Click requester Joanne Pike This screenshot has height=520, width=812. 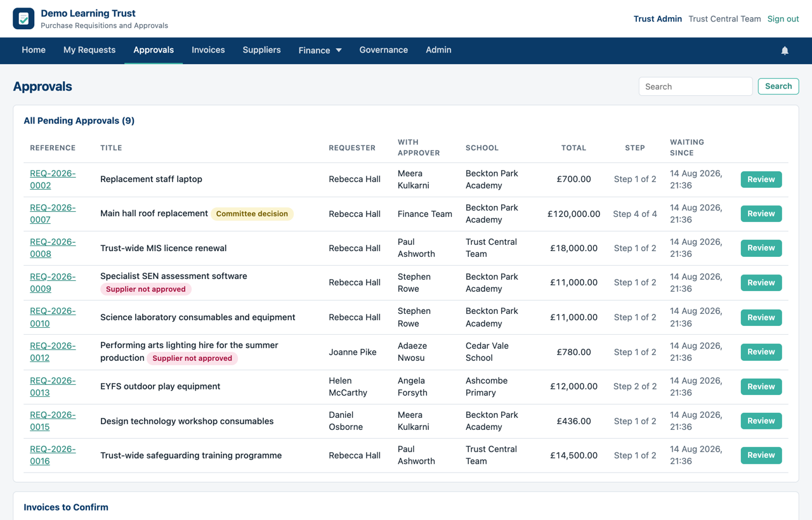353,352
